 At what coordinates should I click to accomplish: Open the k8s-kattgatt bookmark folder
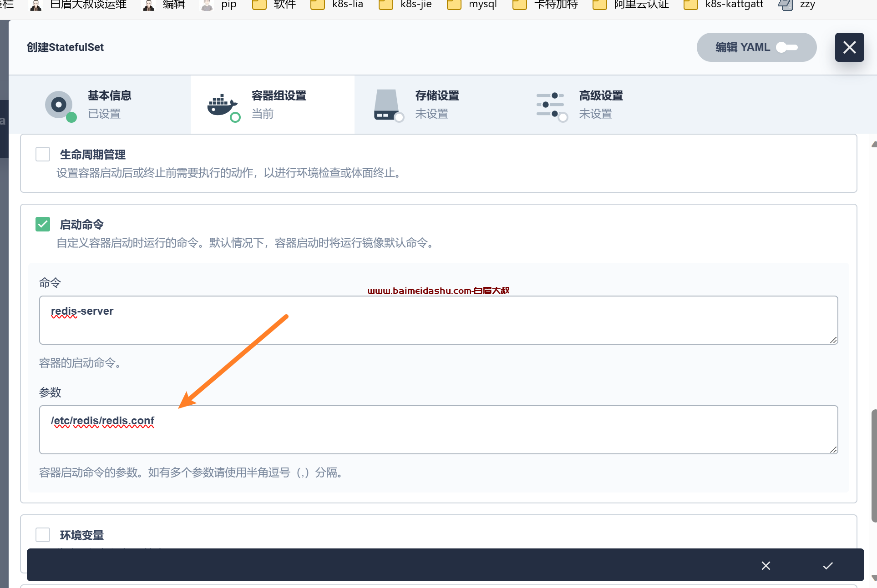tap(724, 5)
